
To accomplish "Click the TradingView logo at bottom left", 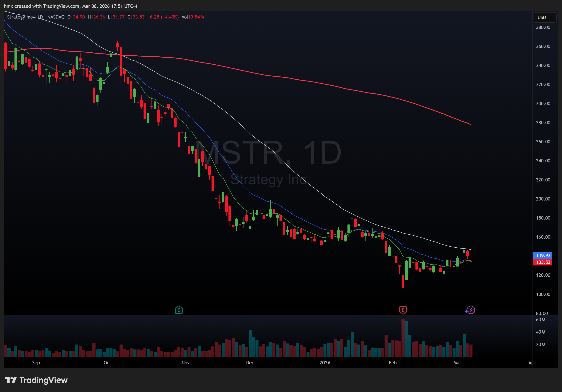I will [x=36, y=380].
